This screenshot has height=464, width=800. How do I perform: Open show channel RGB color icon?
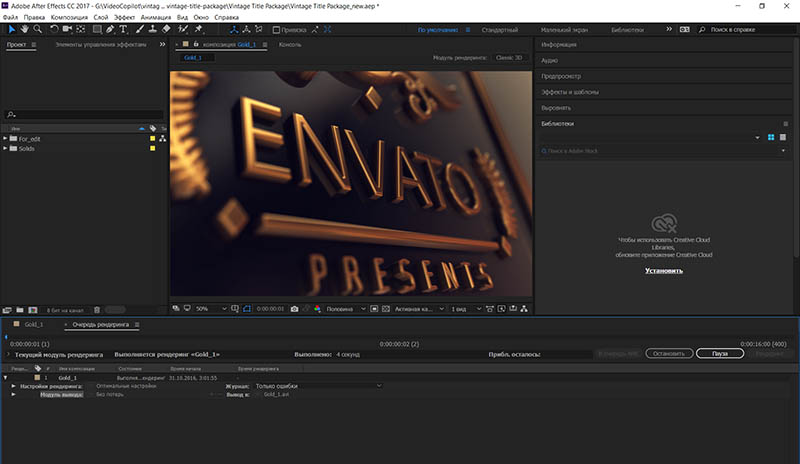click(317, 309)
